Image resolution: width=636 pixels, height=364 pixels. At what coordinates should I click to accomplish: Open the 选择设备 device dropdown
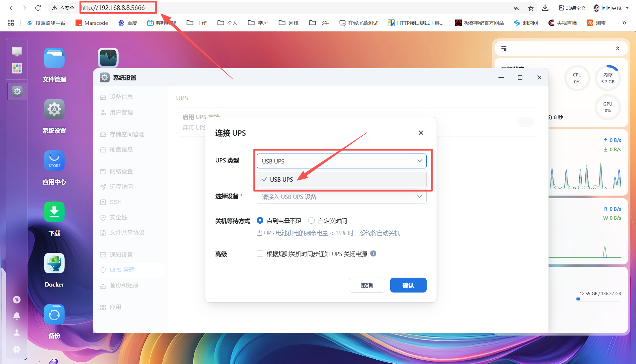pyautogui.click(x=341, y=197)
